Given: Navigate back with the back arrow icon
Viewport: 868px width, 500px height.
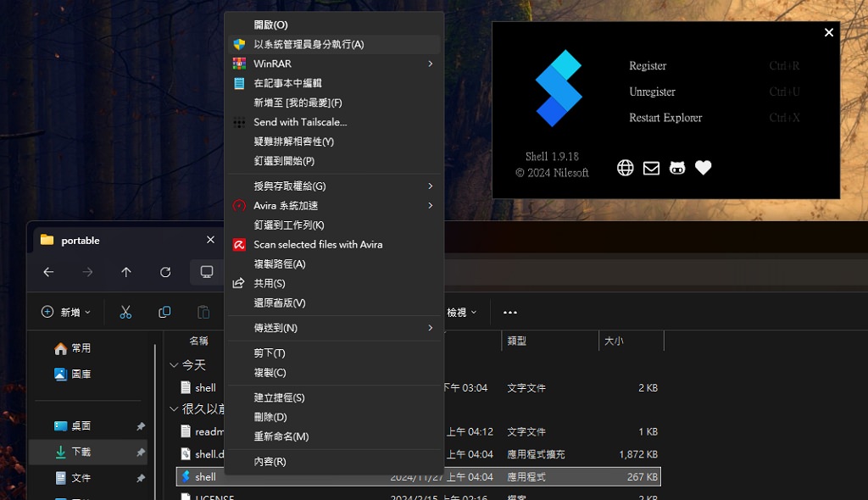Looking at the screenshot, I should pos(48,272).
